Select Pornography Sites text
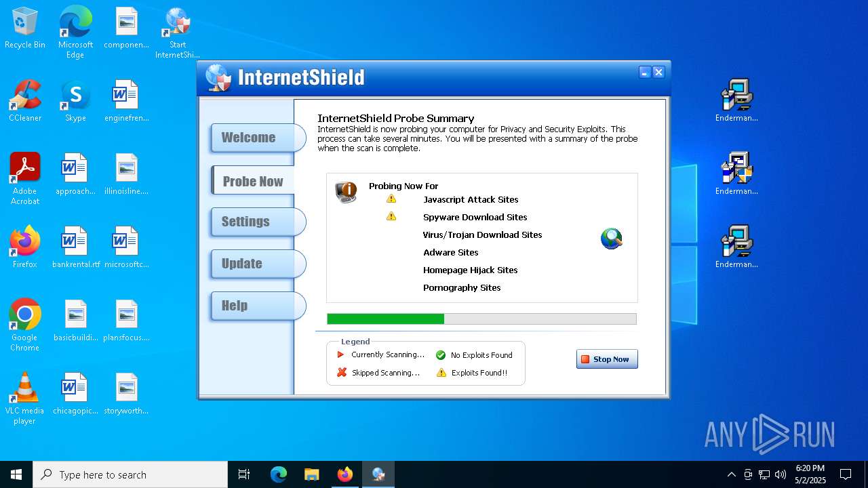This screenshot has width=868, height=488. 462,287
